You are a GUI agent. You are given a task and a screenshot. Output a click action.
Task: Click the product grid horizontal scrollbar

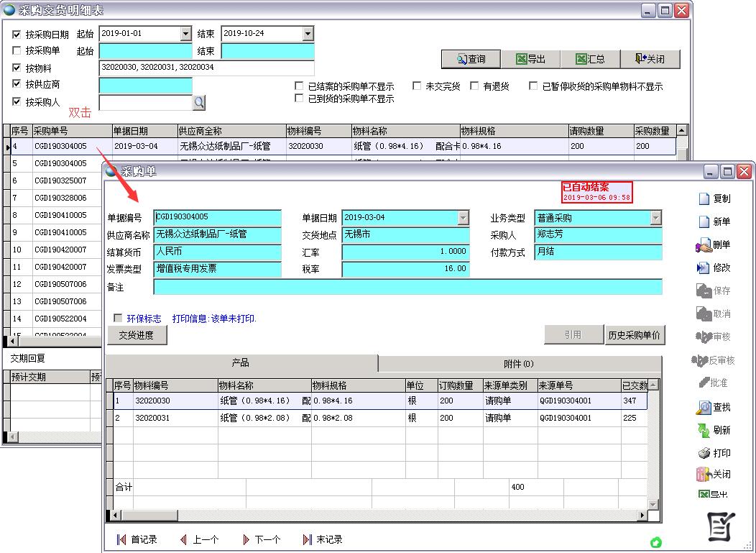click(x=381, y=516)
